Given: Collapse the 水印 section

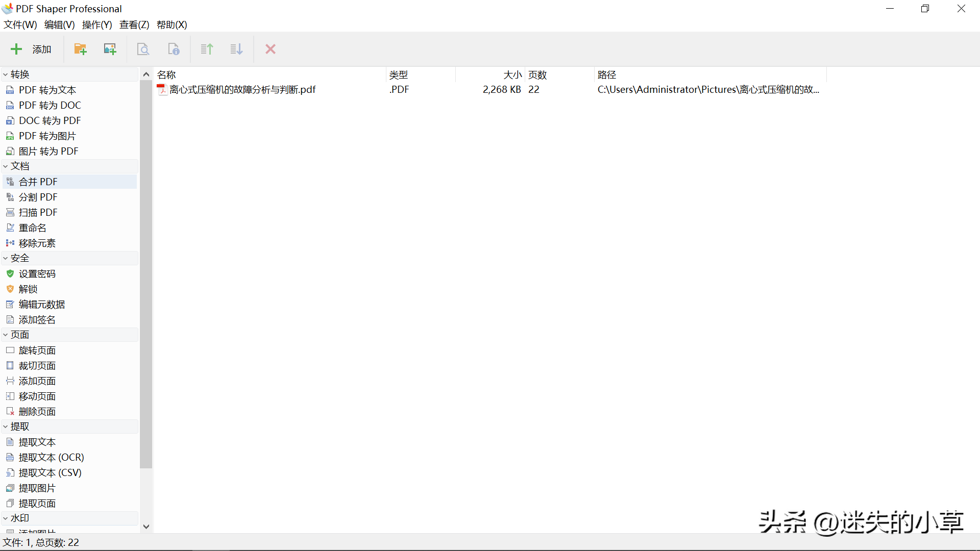Looking at the screenshot, I should (5, 518).
